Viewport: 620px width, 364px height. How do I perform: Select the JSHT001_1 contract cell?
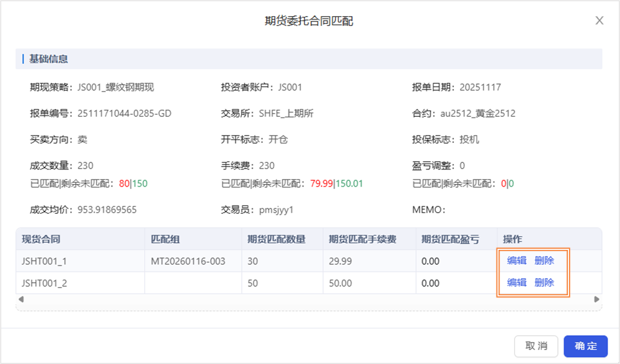click(44, 261)
